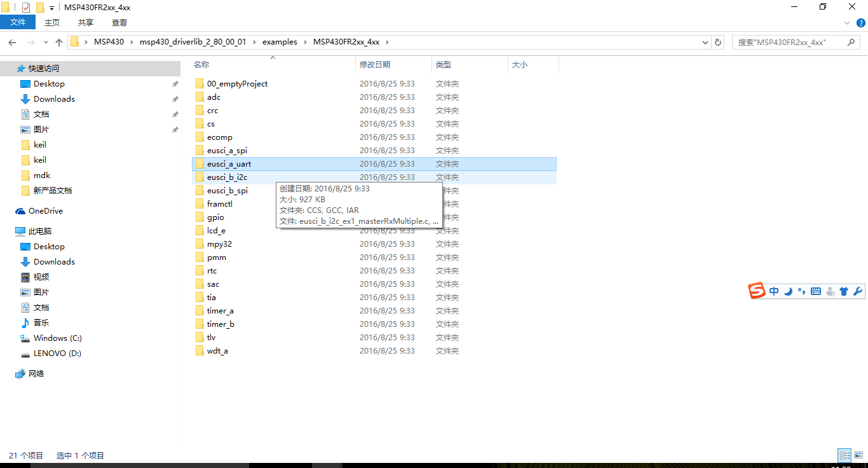The image size is (868, 468).
Task: Switch to large icons view in status bar
Action: pyautogui.click(x=858, y=455)
